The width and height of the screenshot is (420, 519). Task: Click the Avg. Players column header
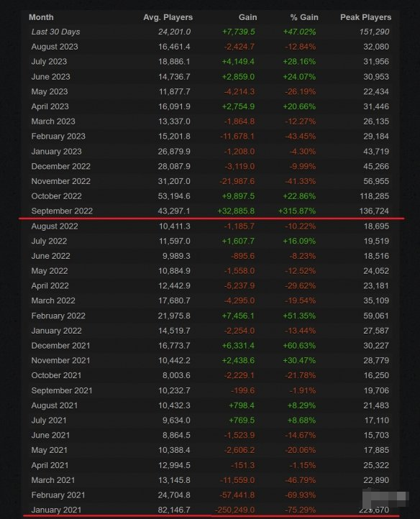tap(168, 17)
